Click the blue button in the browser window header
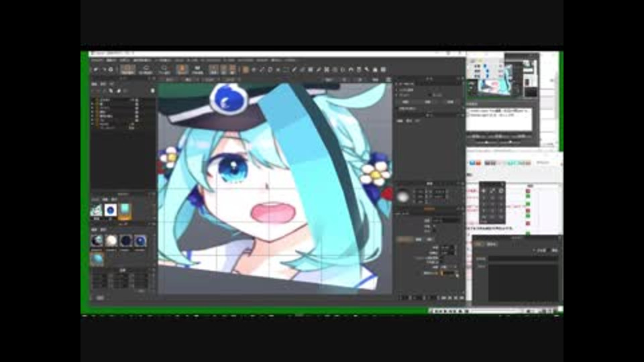644x362 pixels. click(472, 163)
